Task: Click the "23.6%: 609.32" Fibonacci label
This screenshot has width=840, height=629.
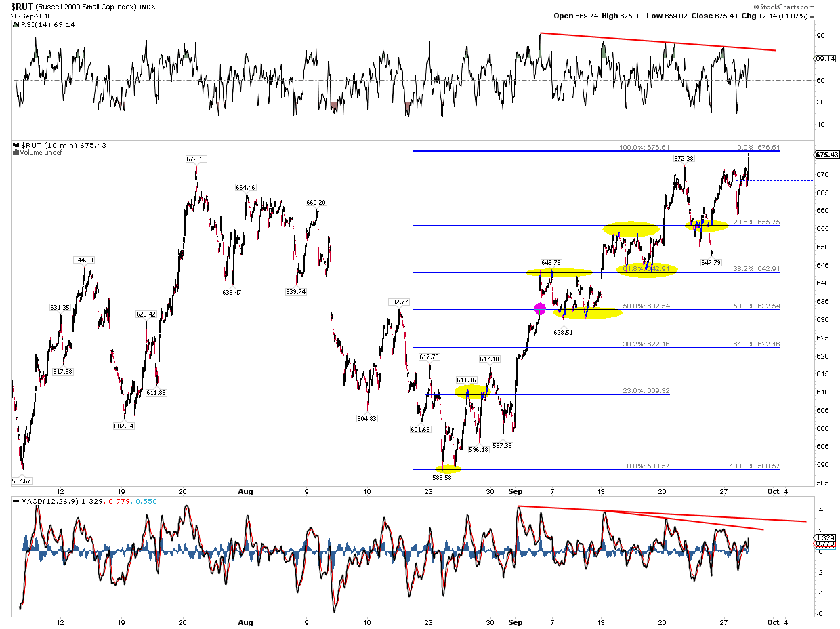Action: tap(646, 391)
